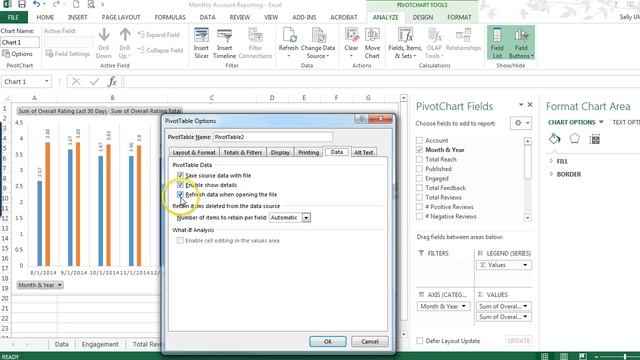The width and height of the screenshot is (640, 360).
Task: Select Effects pentagon icon
Action: [575, 139]
